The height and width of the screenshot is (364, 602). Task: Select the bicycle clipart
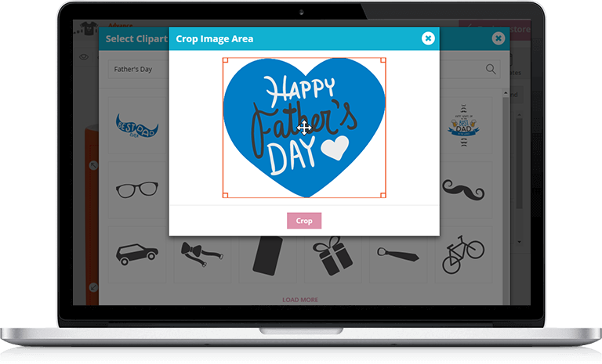coord(463,254)
